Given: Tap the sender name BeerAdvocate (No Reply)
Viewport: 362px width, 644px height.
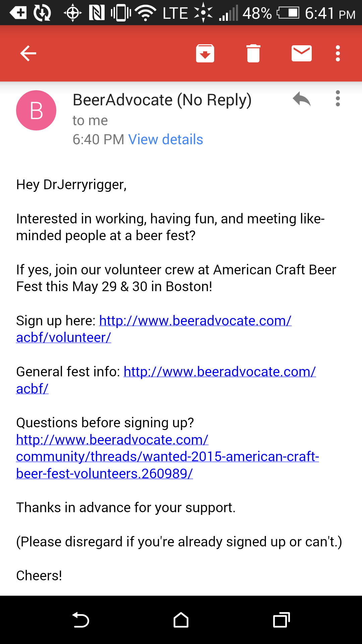Looking at the screenshot, I should pyautogui.click(x=162, y=100).
